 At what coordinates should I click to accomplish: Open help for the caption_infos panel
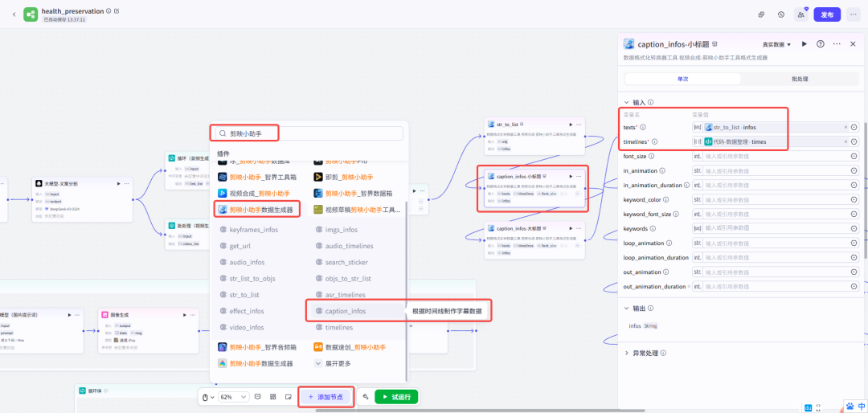tap(821, 43)
